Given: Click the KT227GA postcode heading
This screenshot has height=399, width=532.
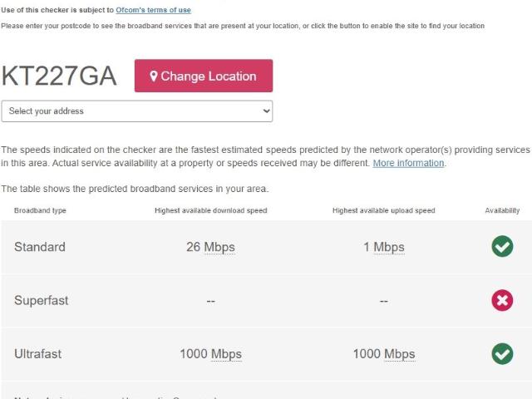Looking at the screenshot, I should [x=59, y=76].
